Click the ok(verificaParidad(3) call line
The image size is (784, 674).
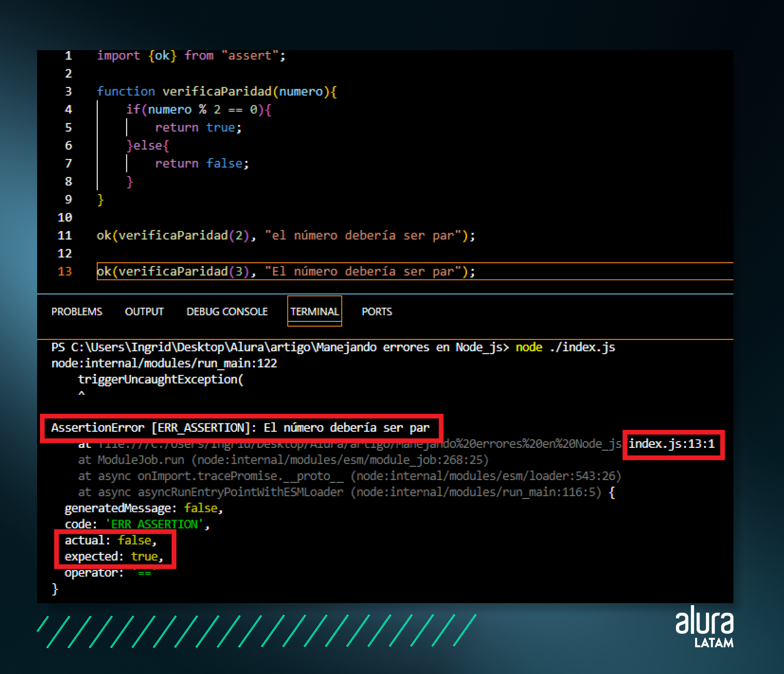pyautogui.click(x=286, y=271)
